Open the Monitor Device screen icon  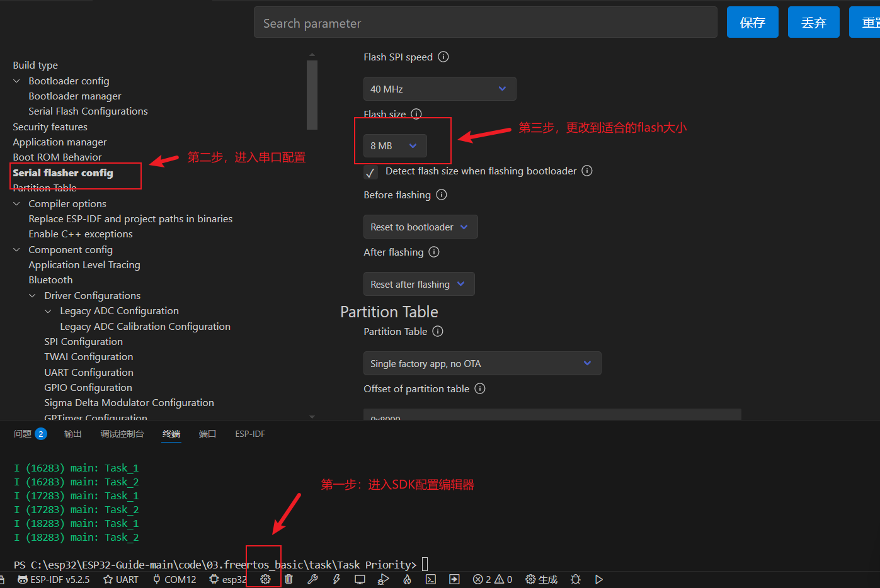pos(360,579)
